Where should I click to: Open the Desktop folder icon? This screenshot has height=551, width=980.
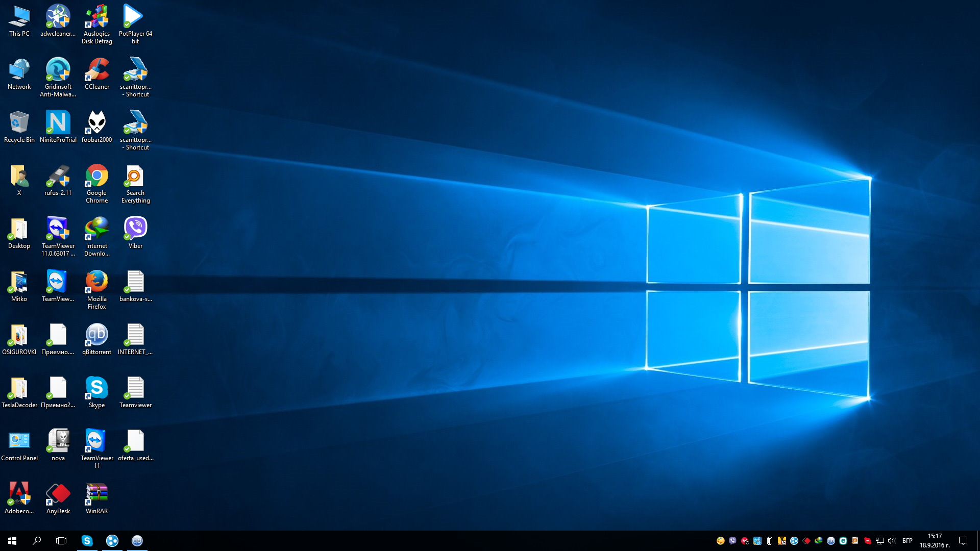(19, 234)
